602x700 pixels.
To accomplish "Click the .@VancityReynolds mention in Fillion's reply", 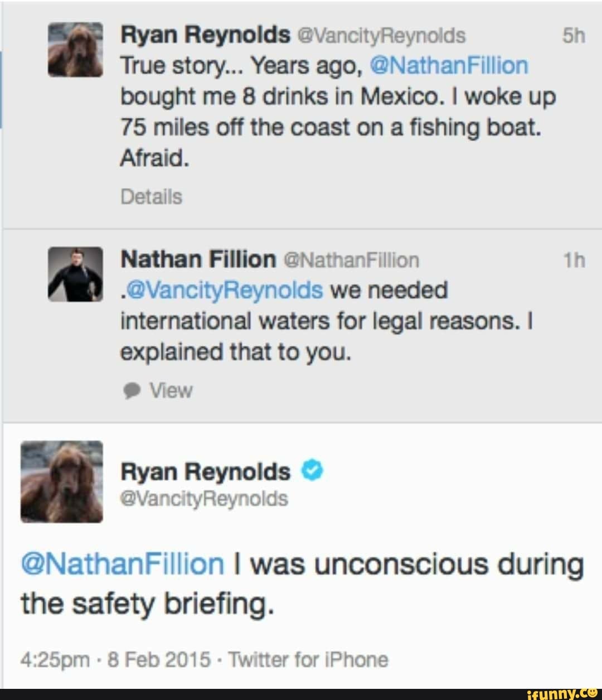I will [221, 290].
